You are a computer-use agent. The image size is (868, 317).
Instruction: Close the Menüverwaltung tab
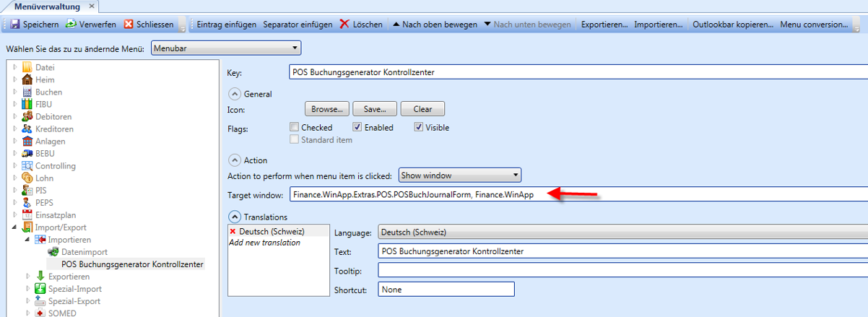91,6
